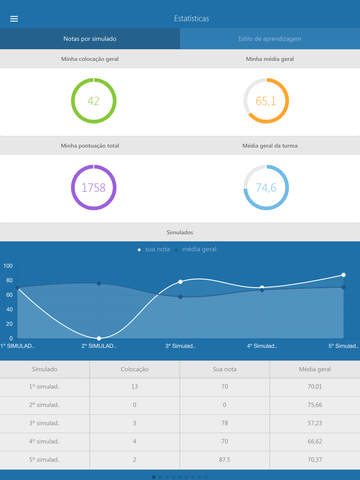This screenshot has width=360, height=480.
Task: Select the white chart point at 3º Simulado
Action: pyautogui.click(x=180, y=282)
